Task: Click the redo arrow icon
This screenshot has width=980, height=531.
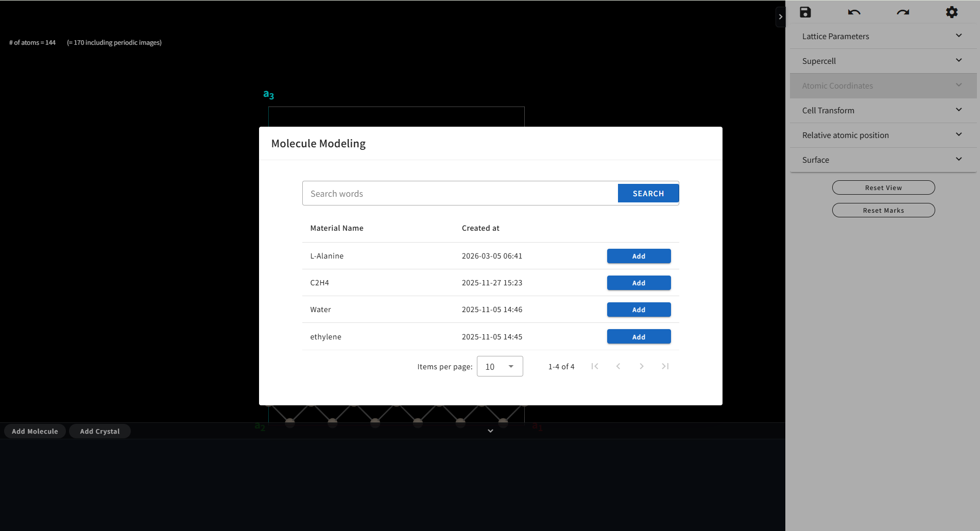Action: click(x=903, y=12)
